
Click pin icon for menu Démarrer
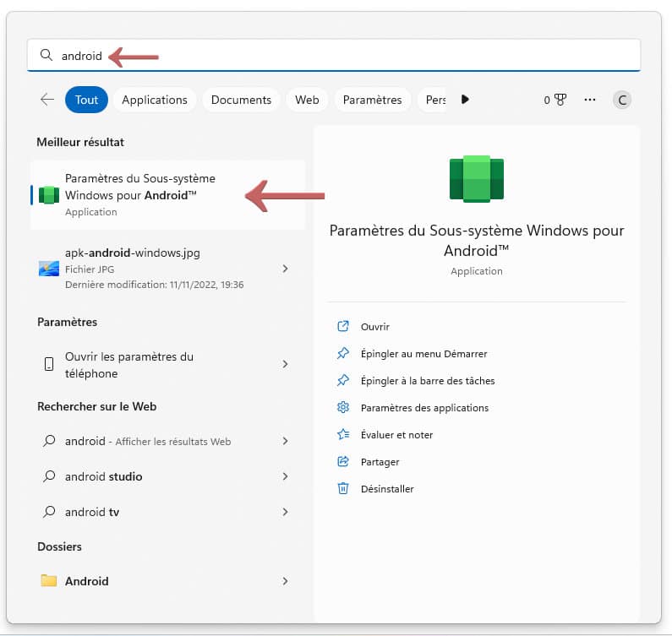tap(343, 353)
